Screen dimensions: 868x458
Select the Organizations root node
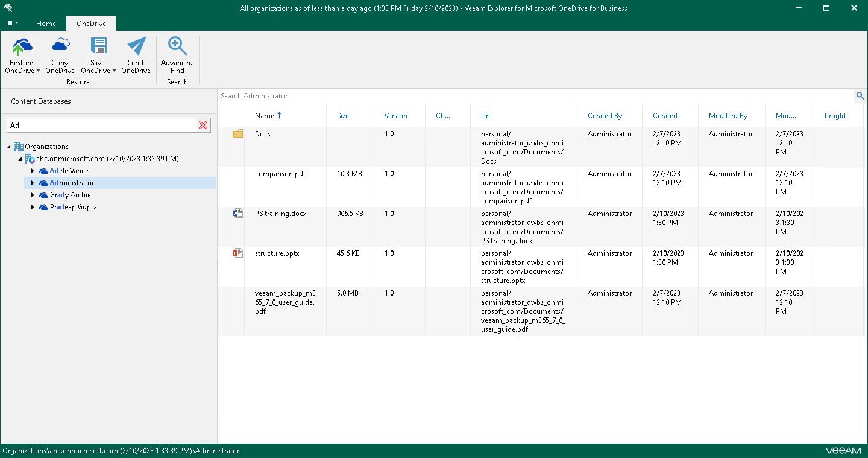click(x=47, y=147)
